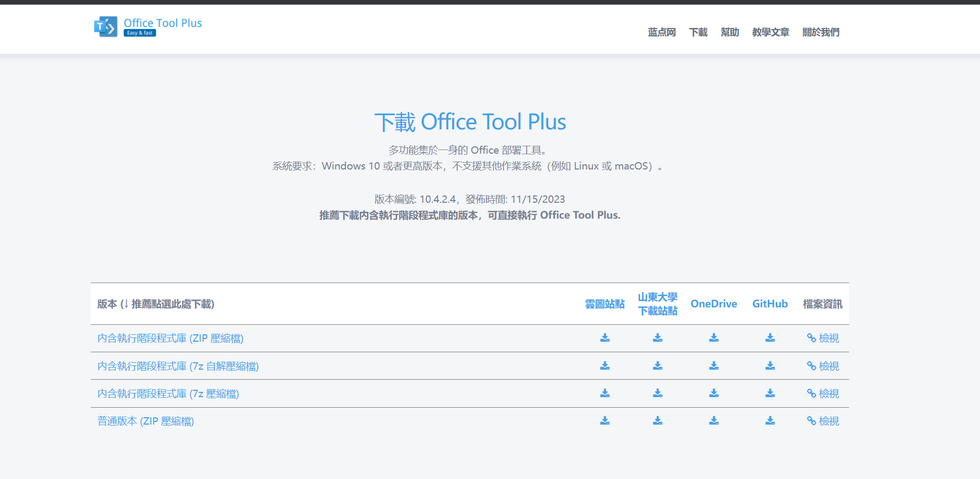This screenshot has height=479, width=980.
Task: Click the 内含執行階段程式庫 (ZIP 壓縮檔) link
Action: click(170, 339)
